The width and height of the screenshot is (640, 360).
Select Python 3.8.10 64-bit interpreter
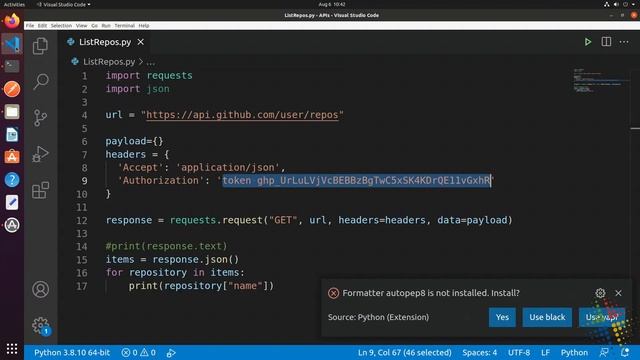click(x=72, y=353)
